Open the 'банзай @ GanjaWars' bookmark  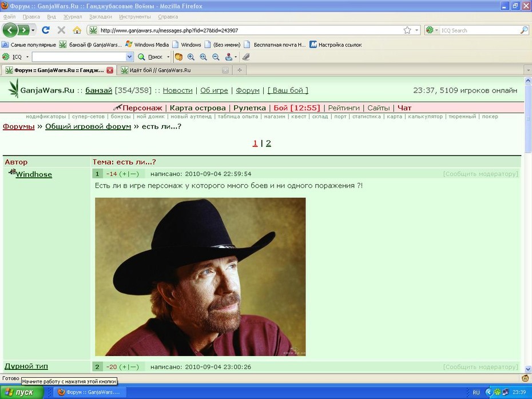pos(90,45)
